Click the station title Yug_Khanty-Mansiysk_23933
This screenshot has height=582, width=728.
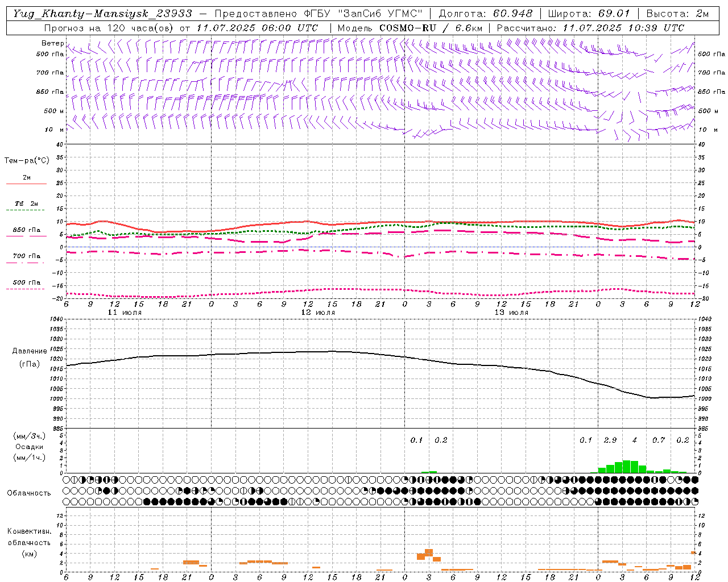pos(102,14)
